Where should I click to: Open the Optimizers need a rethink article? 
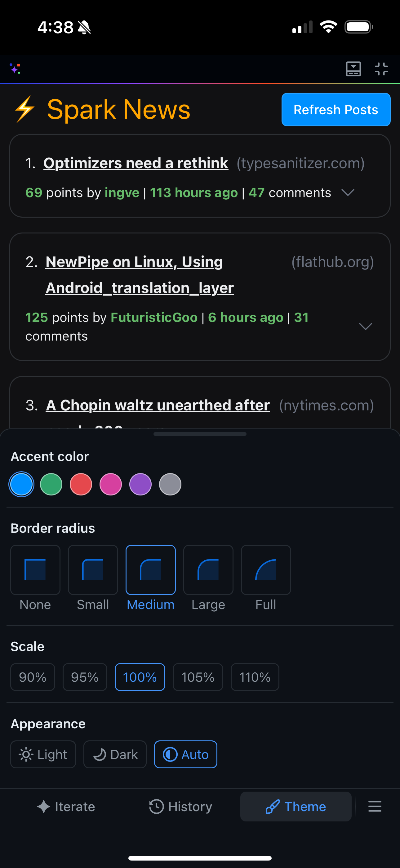(x=136, y=163)
